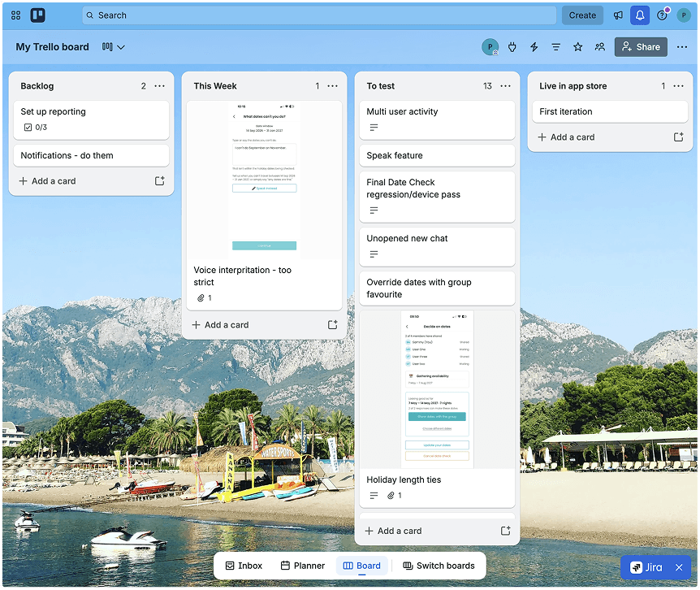This screenshot has height=590, width=700.
Task: Rename the This Week list title
Action: [x=214, y=86]
